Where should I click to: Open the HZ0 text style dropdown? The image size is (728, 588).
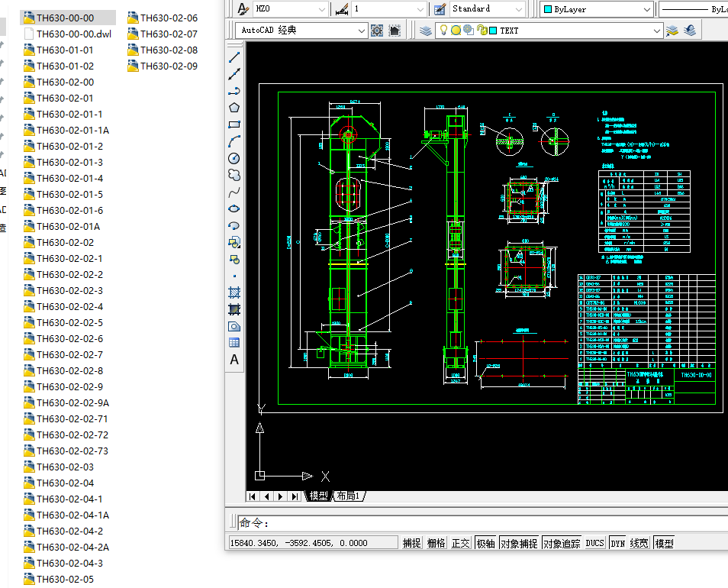[x=322, y=9]
